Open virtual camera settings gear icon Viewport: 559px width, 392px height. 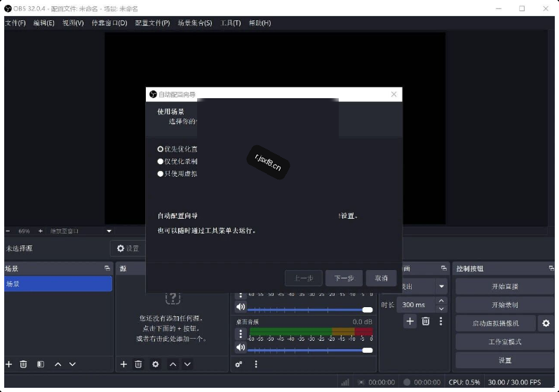pos(546,323)
